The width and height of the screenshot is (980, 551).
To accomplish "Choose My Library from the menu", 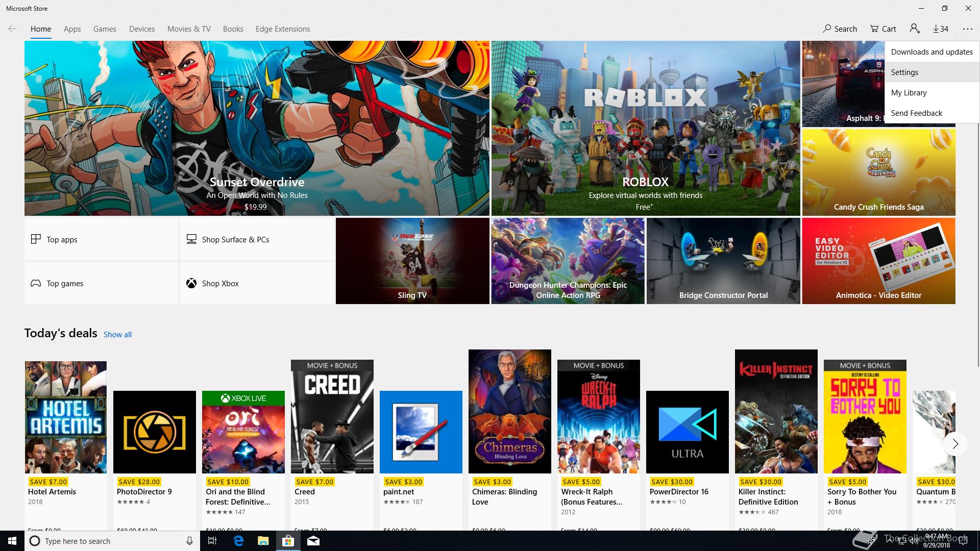I will tap(932, 93).
